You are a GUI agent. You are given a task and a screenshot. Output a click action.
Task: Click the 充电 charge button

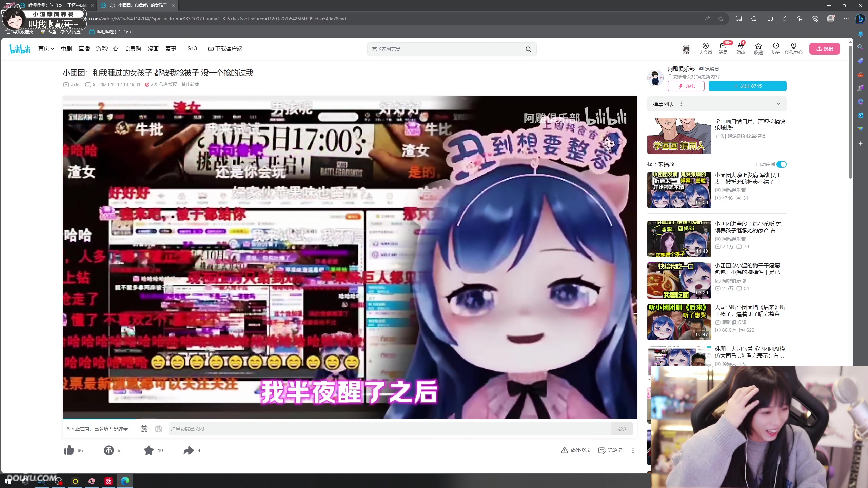[686, 86]
